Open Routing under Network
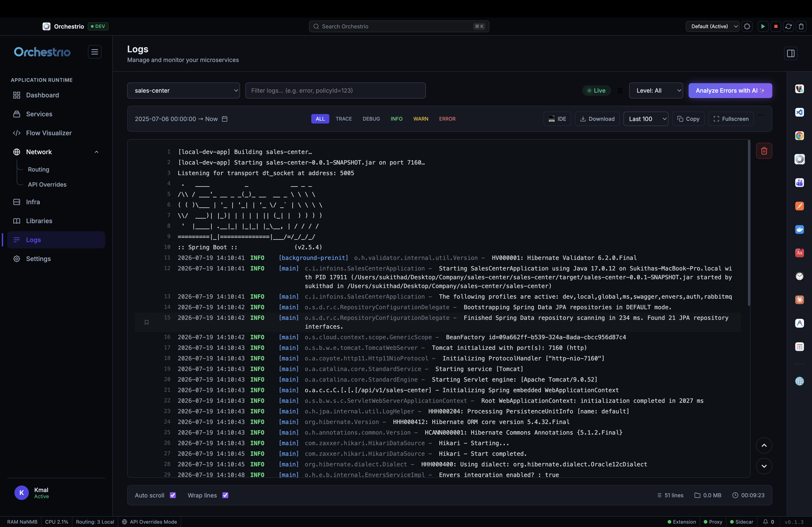The height and width of the screenshot is (527, 812). pyautogui.click(x=39, y=170)
